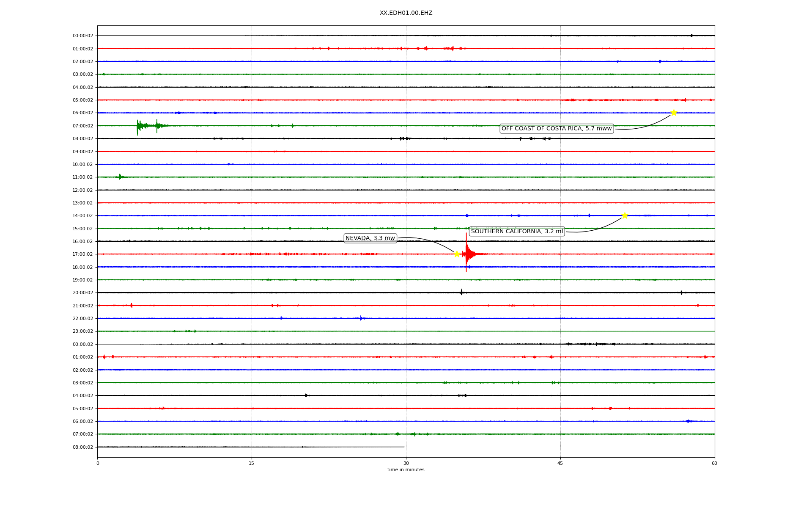This screenshot has width=812, height=508.
Task: Click the Southern California event star marker
Action: point(625,215)
